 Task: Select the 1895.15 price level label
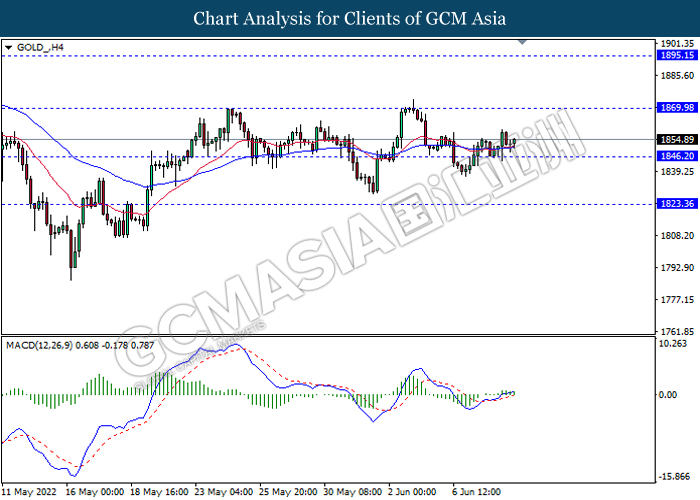point(677,55)
